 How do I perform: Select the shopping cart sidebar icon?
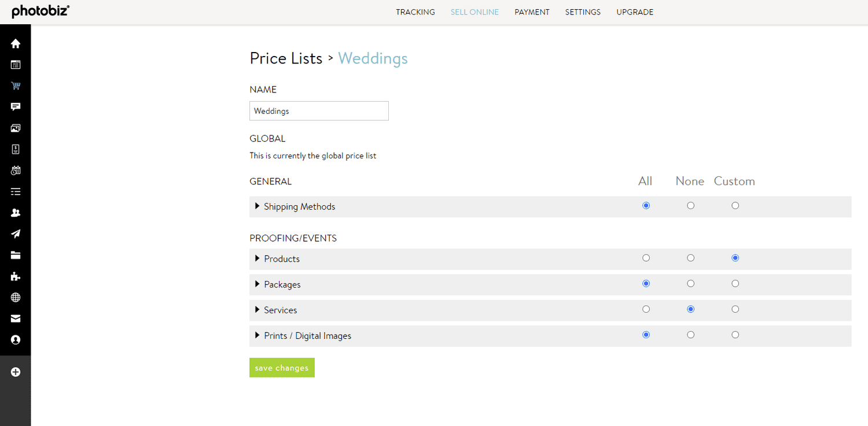pyautogui.click(x=16, y=86)
